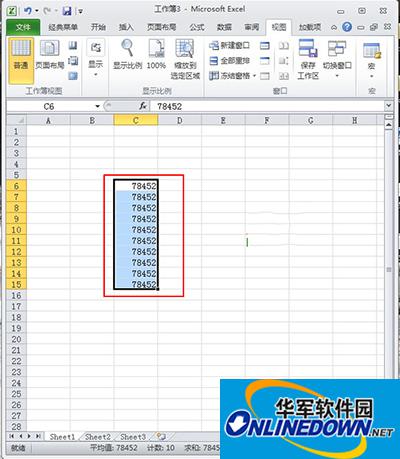Click status bar average 平均值: 78452

(114, 448)
